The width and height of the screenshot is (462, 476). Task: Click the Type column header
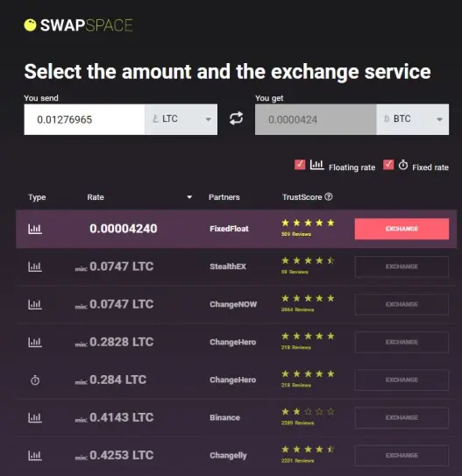click(x=37, y=197)
